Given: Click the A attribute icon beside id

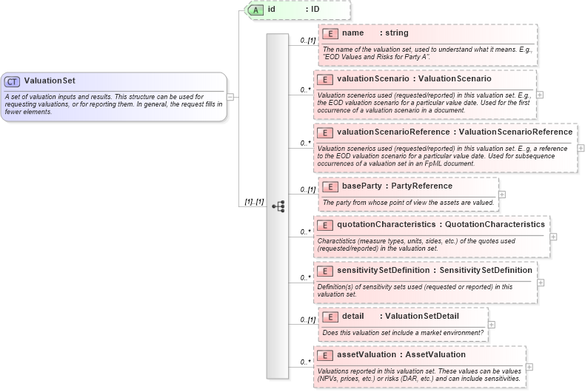Looking at the screenshot, I should [255, 10].
